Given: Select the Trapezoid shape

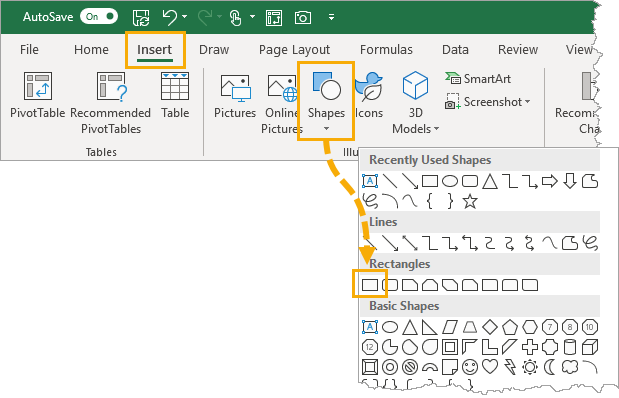Looking at the screenshot, I should pyautogui.click(x=470, y=327).
